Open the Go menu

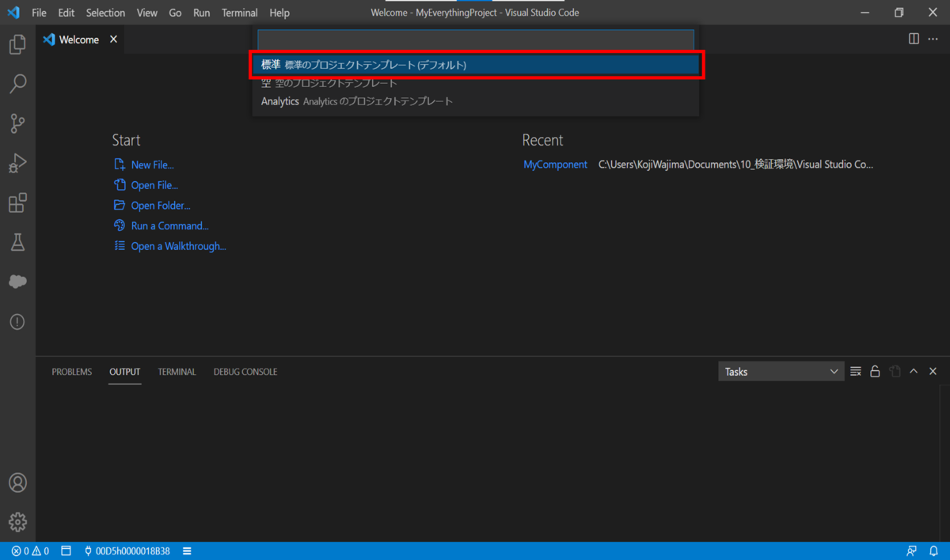175,13
